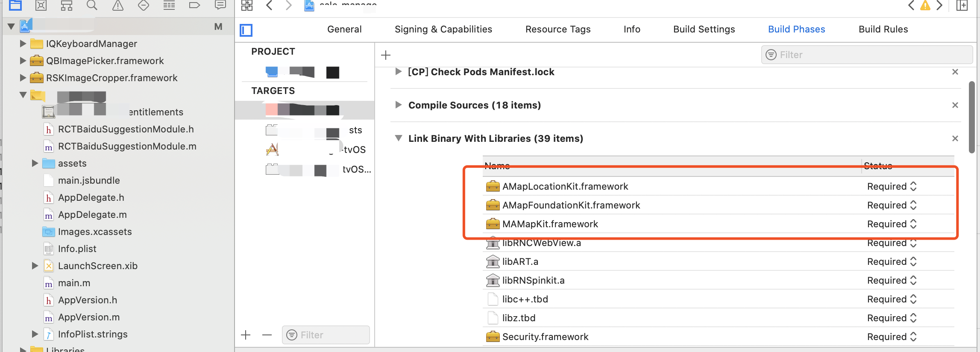This screenshot has height=352, width=980.
Task: Click the yellow warning icon in jump bar
Action: [925, 6]
